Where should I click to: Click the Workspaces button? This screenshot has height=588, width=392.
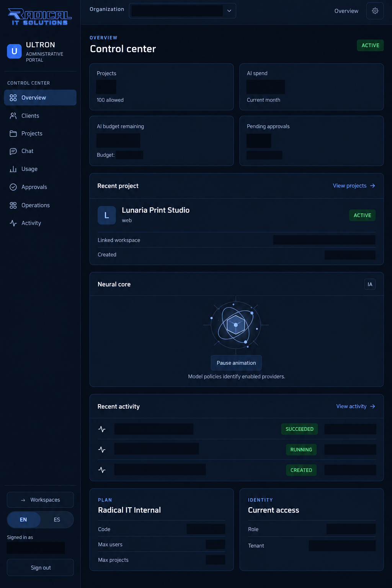(x=40, y=500)
